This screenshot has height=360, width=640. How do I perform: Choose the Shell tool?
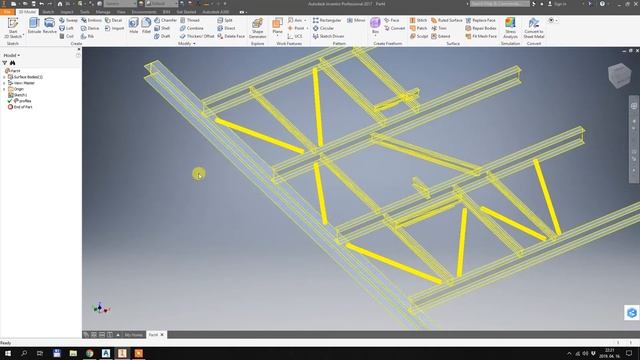162,28
